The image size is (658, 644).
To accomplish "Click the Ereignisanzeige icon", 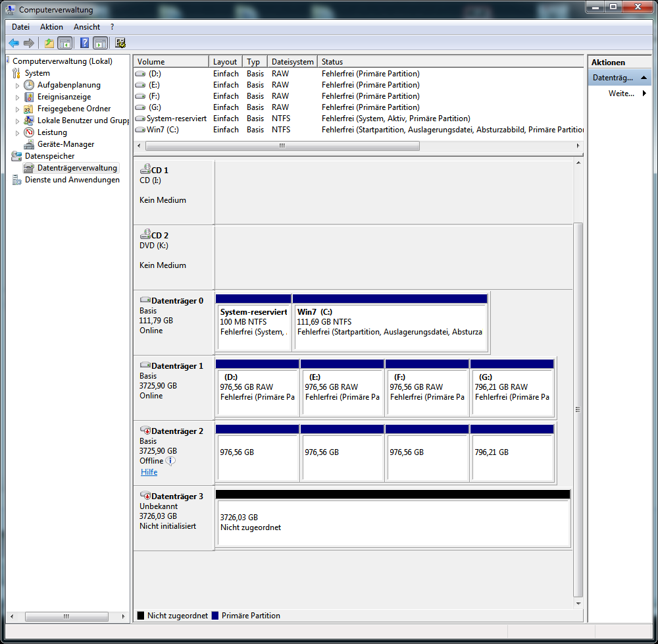I will coord(29,97).
